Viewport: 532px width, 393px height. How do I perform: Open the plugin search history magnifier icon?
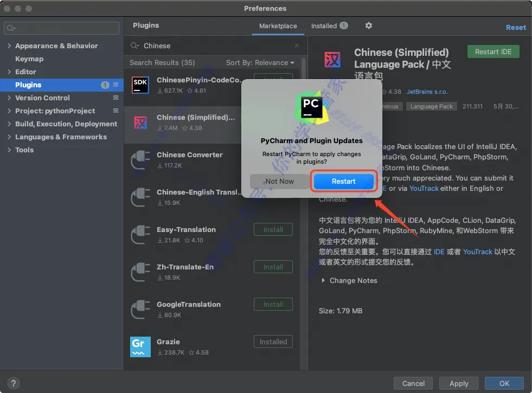click(135, 46)
